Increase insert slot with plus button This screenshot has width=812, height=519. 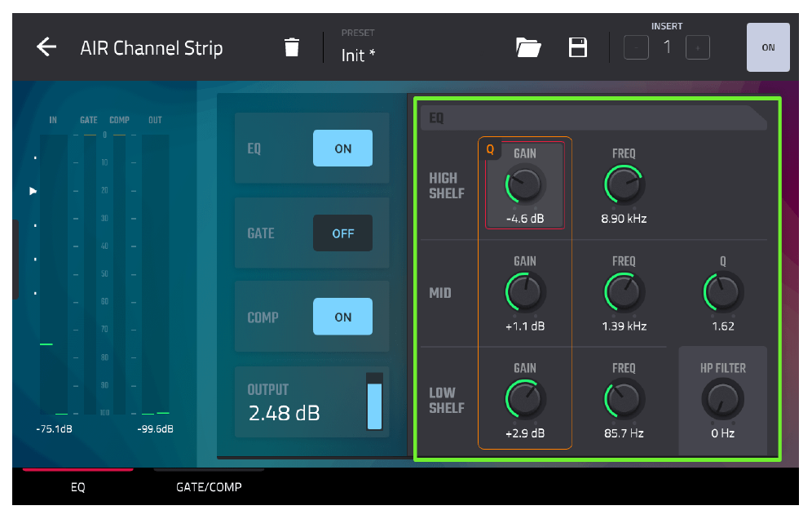[x=698, y=47]
